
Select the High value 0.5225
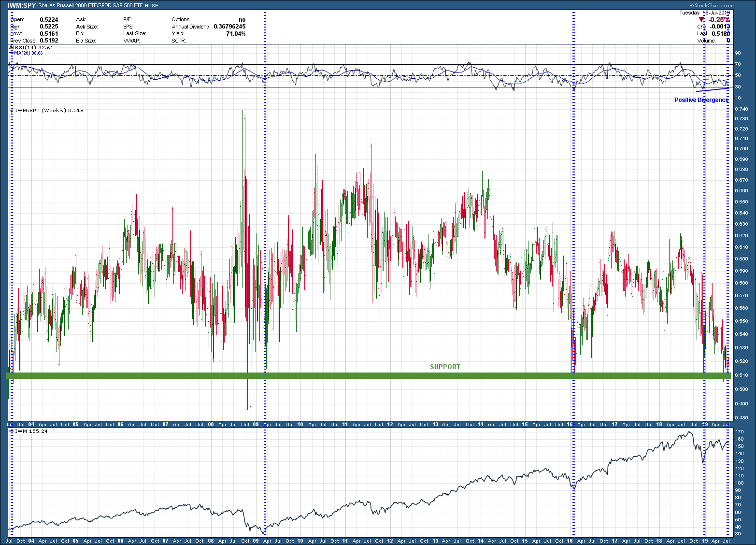coord(49,27)
